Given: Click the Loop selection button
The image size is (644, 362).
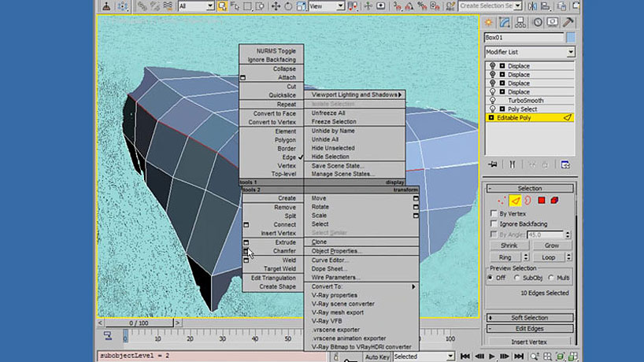Looking at the screenshot, I should coord(549,257).
